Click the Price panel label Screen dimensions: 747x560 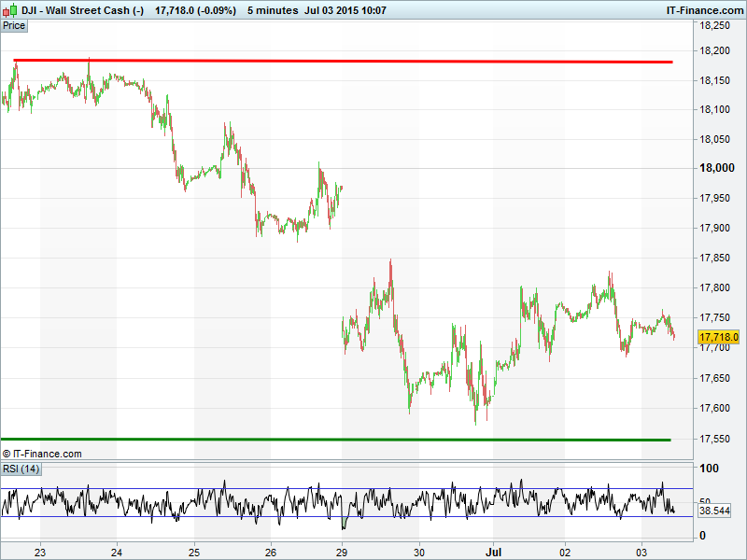point(14,25)
